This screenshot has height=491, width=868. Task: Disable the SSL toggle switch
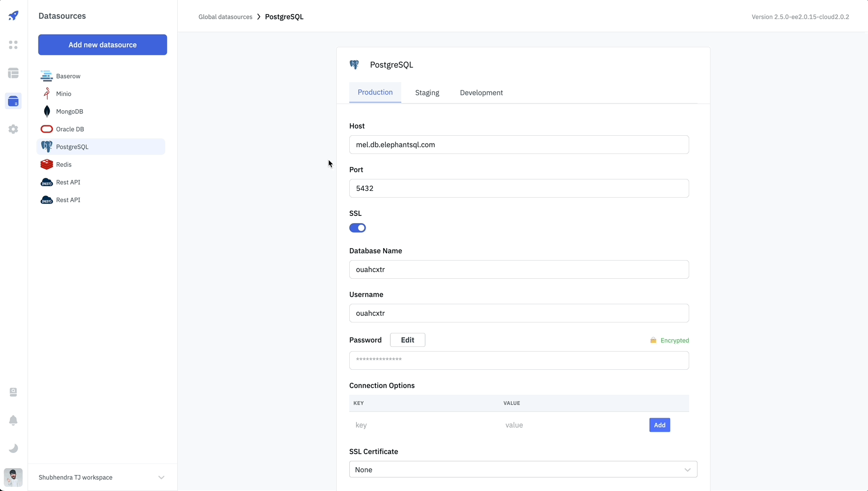tap(358, 228)
